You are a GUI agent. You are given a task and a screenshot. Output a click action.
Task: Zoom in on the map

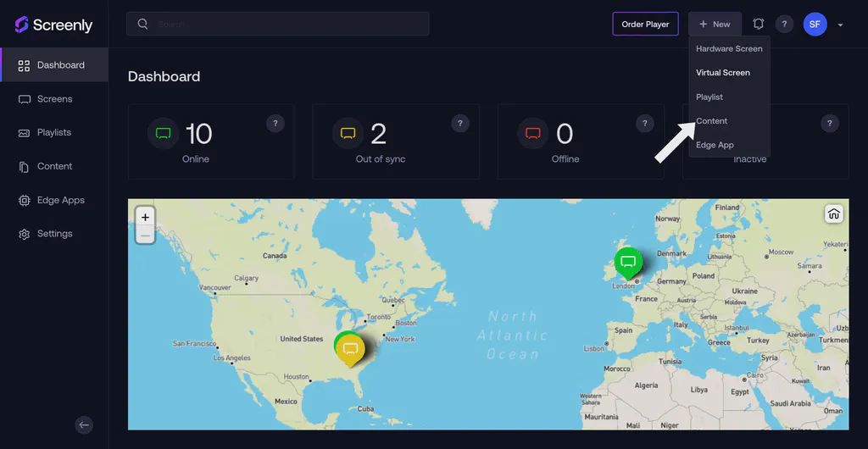point(145,217)
